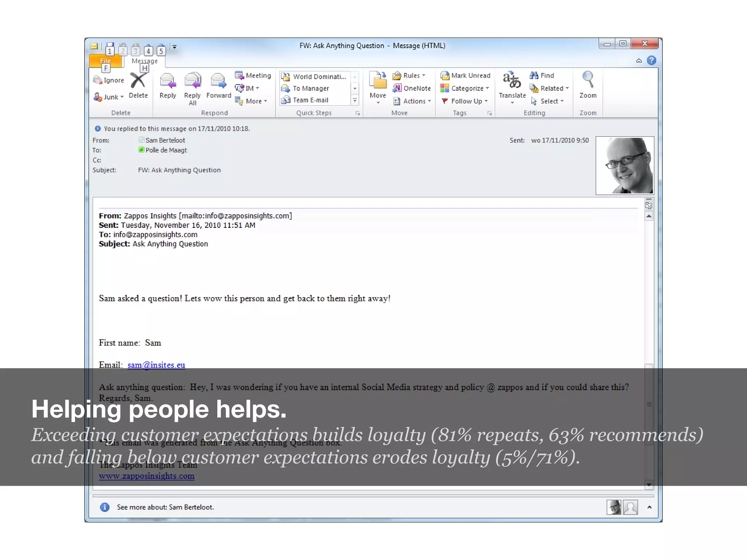Click the message icon in the title bar

(x=94, y=46)
